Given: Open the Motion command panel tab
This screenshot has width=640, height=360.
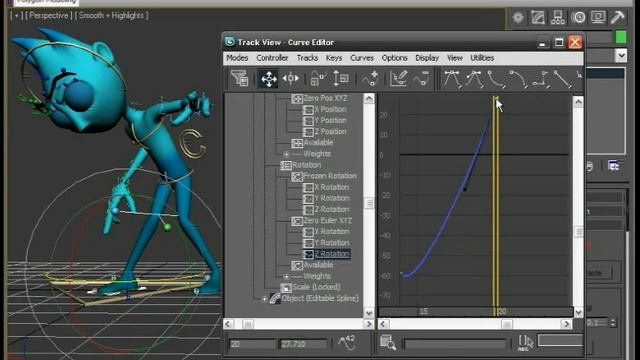Looking at the screenshot, I should point(578,18).
